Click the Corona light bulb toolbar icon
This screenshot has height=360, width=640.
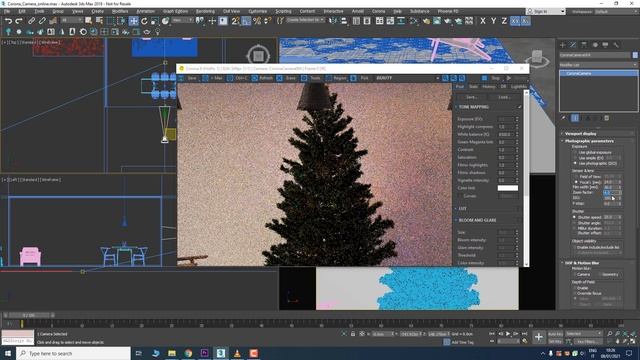point(157,31)
